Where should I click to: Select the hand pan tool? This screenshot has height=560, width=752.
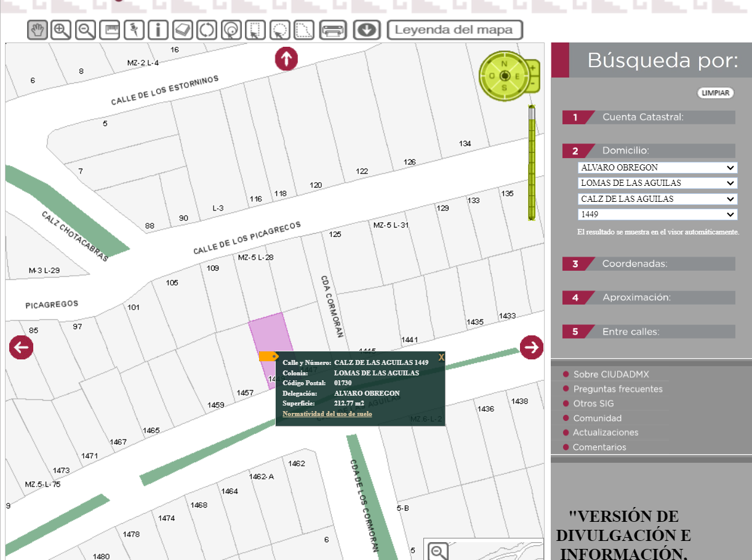[38, 30]
